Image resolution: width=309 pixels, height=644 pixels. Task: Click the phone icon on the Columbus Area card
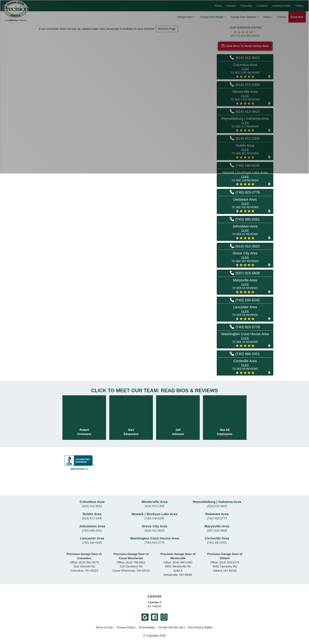pos(232,57)
